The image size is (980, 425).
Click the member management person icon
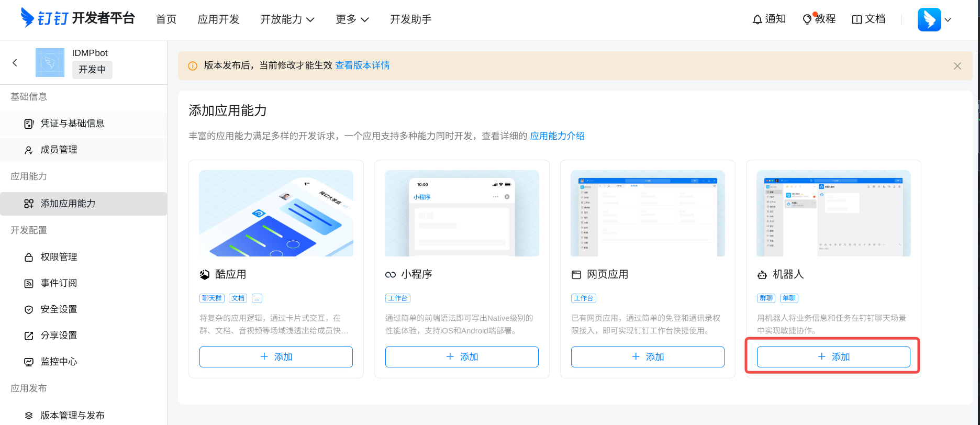29,150
